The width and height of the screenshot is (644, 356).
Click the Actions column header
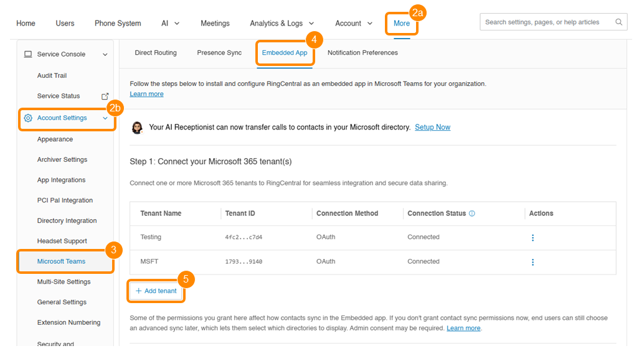pos(541,213)
